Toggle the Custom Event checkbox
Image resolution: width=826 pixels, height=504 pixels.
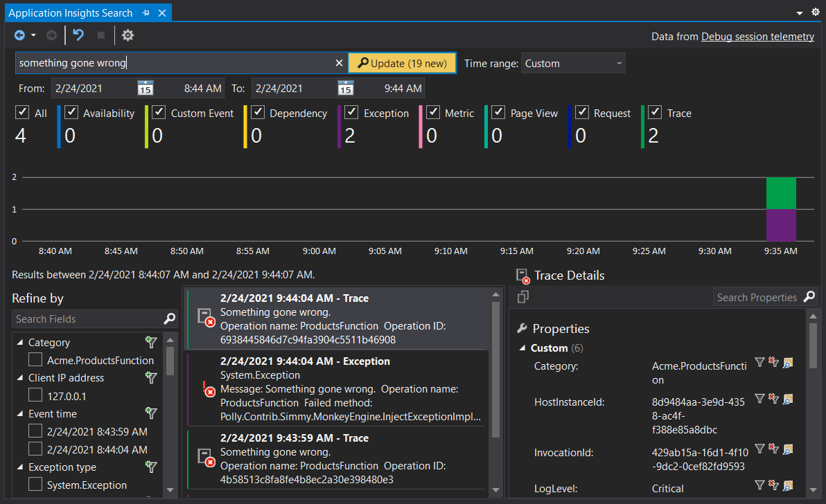pyautogui.click(x=159, y=112)
